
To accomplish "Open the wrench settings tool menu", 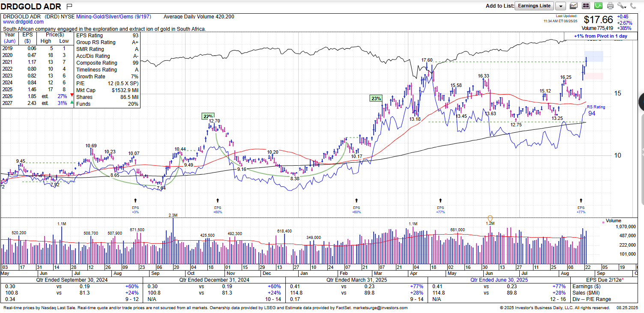I will [x=622, y=6].
